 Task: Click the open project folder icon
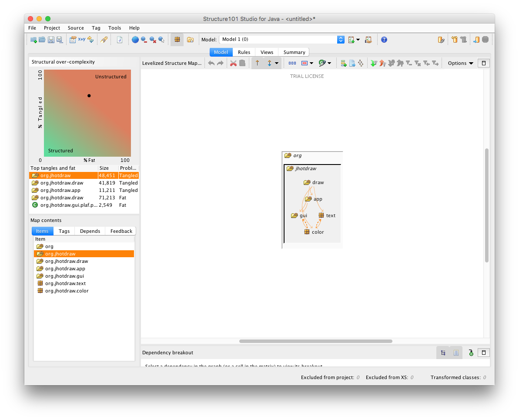[x=42, y=40]
